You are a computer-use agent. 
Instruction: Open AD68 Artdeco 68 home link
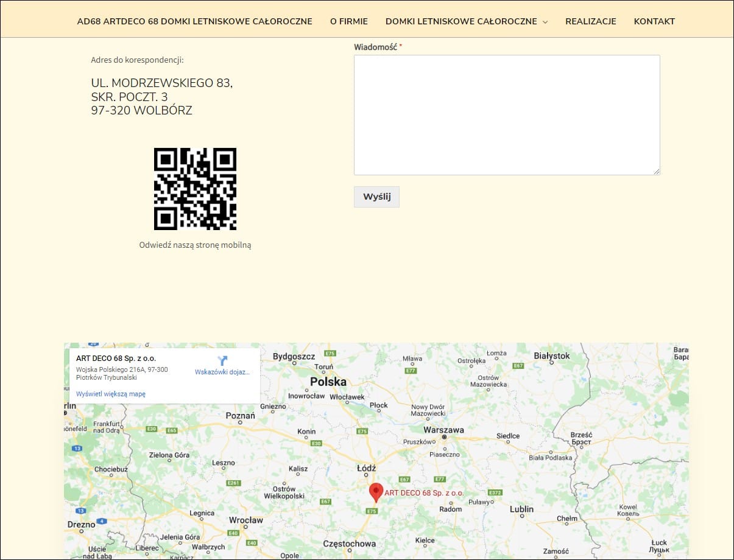tap(194, 21)
